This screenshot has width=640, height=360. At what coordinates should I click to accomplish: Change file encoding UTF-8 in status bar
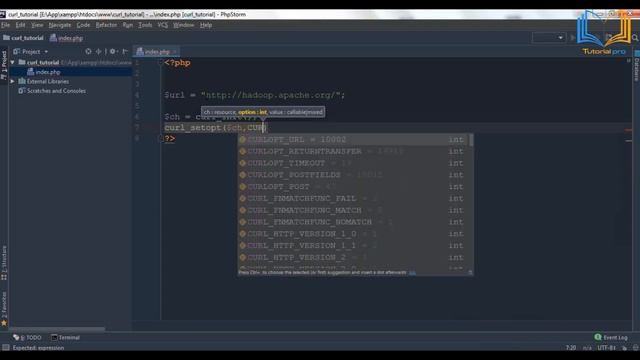[x=607, y=348]
